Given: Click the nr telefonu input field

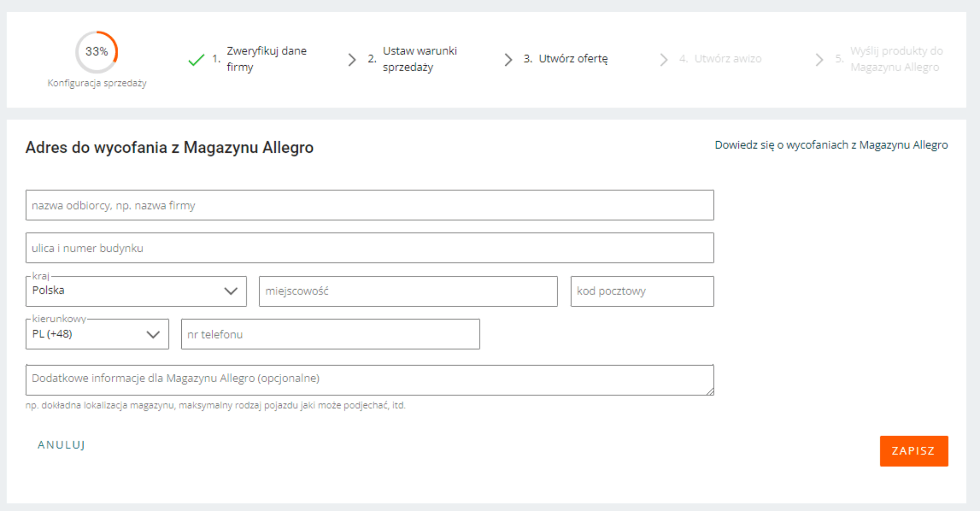Looking at the screenshot, I should (x=330, y=334).
